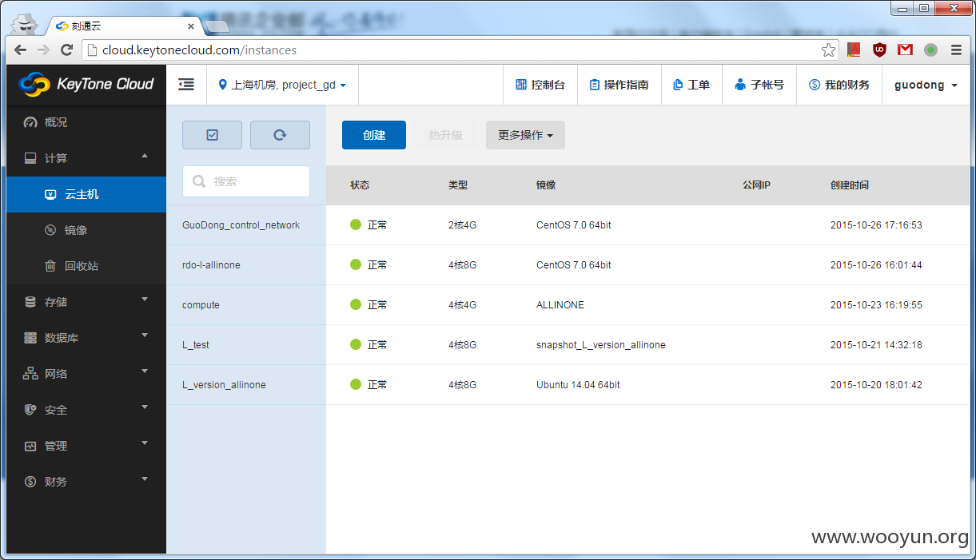Open 工单 tickets in the top bar

(x=691, y=85)
